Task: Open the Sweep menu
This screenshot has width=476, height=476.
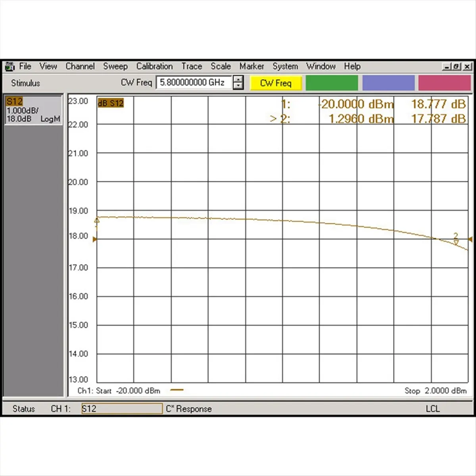Action: [x=115, y=66]
